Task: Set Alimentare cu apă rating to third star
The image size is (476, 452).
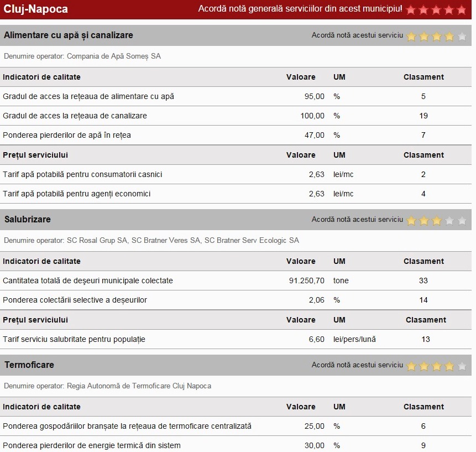Action: (436, 36)
